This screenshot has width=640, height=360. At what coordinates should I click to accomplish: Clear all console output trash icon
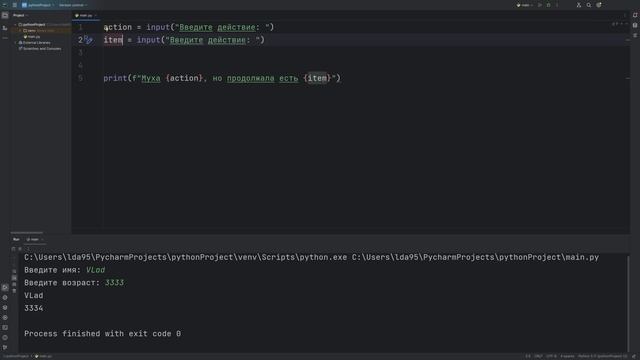pos(14,291)
